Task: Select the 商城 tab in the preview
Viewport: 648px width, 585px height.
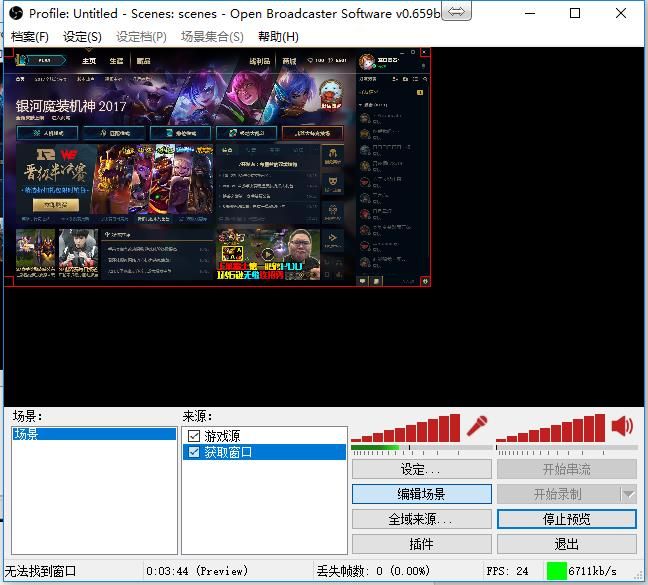Action: (x=289, y=61)
